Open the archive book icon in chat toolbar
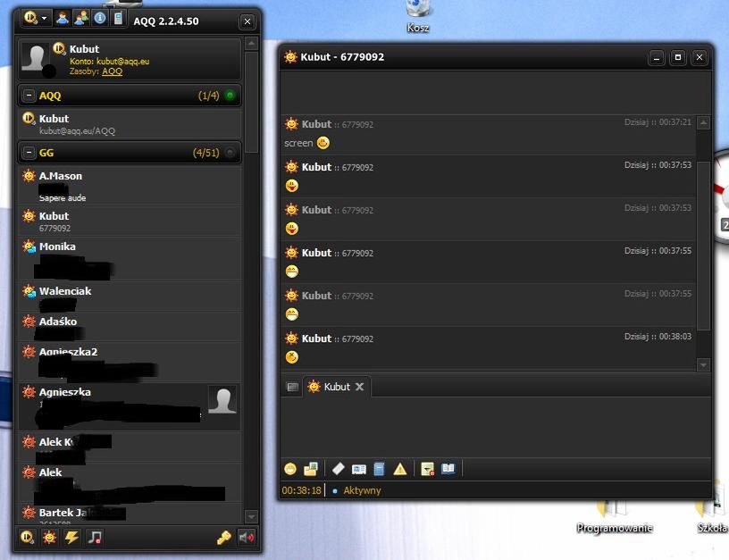Screen dimensions: 729x560 pyautogui.click(x=448, y=468)
